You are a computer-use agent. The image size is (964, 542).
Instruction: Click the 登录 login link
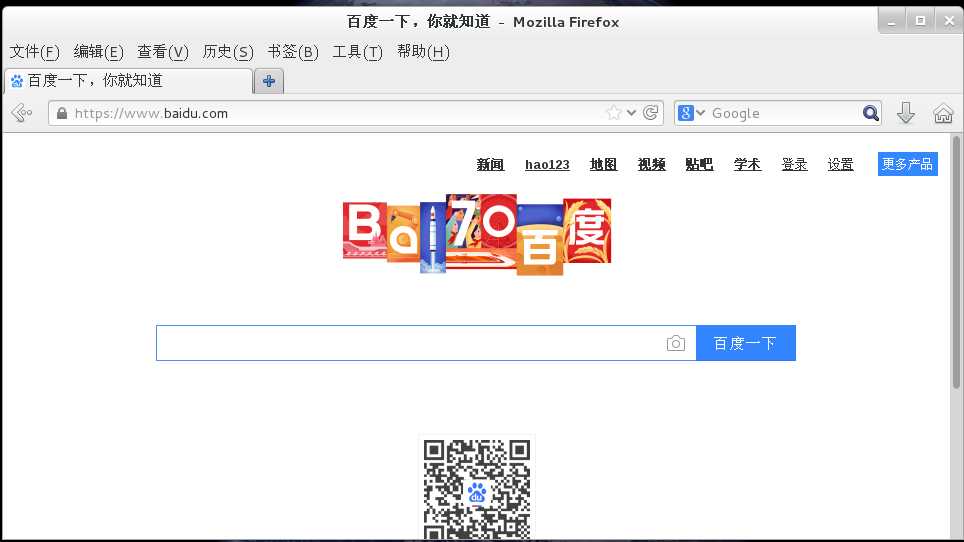794,164
